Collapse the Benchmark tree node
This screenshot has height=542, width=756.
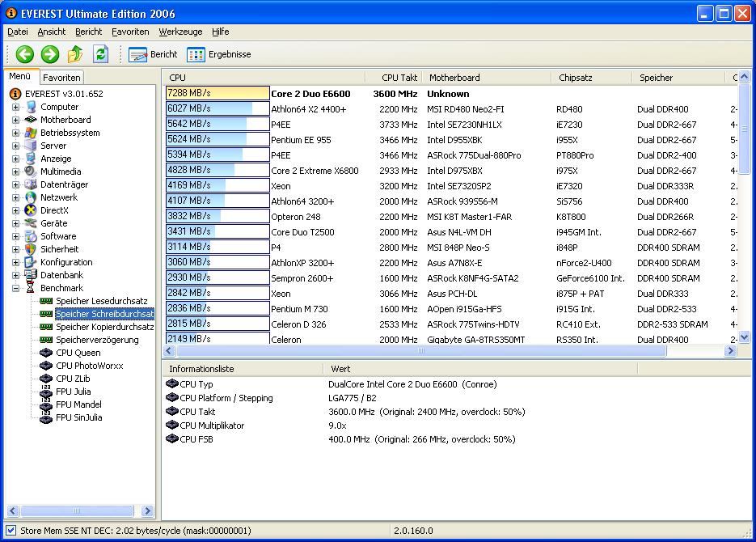[16, 288]
